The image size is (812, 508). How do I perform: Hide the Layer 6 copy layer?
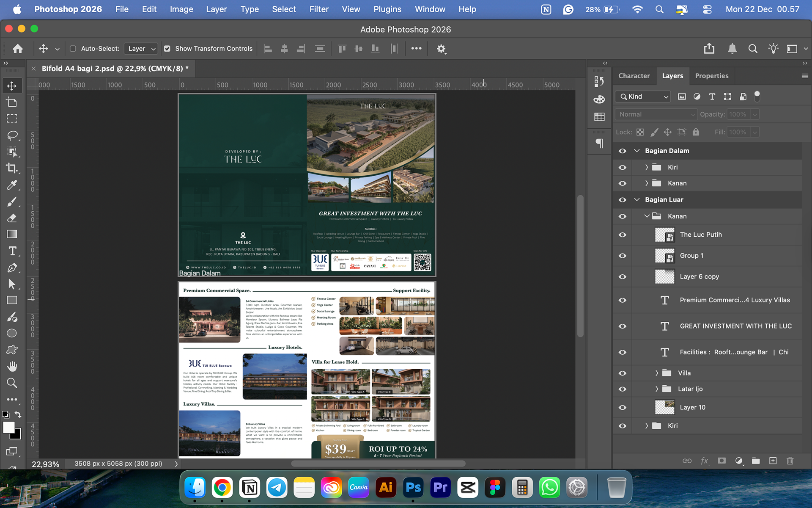622,276
